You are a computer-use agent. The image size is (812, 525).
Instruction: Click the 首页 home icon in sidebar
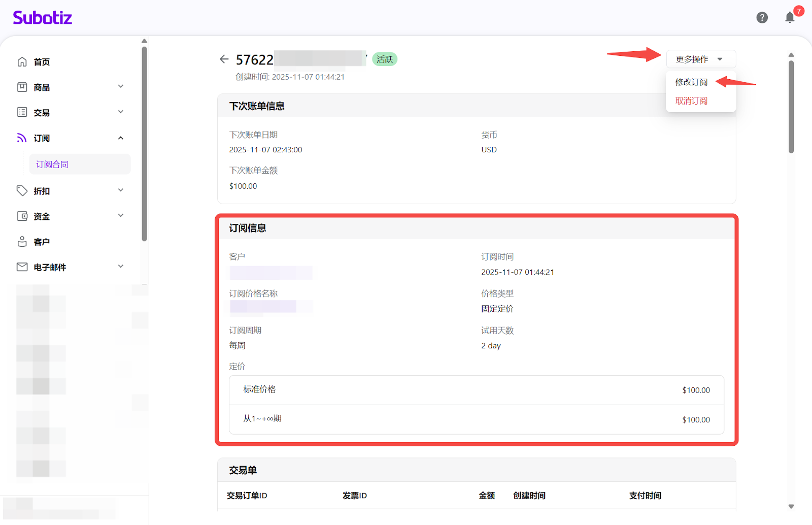tap(22, 62)
